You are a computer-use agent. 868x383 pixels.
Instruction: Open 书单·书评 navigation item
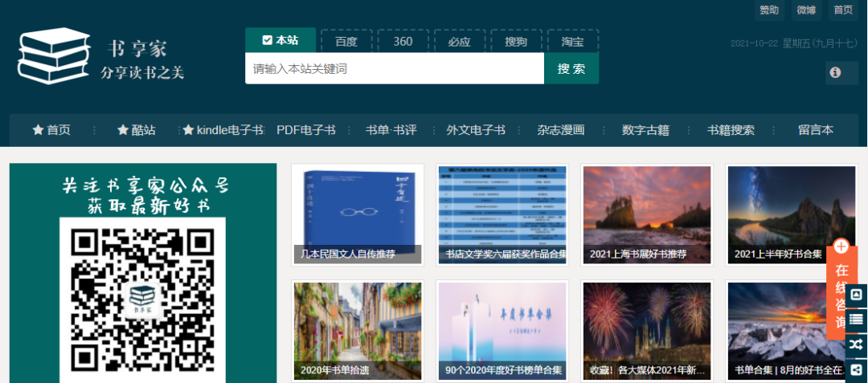pyautogui.click(x=391, y=130)
